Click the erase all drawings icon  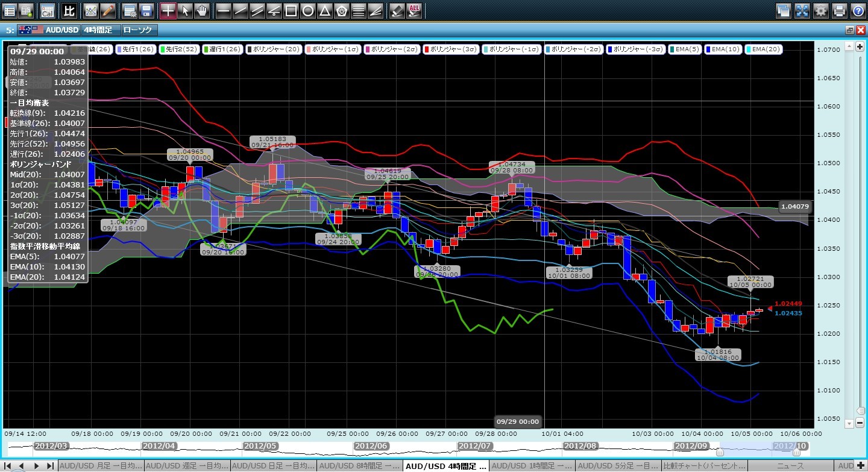pos(414,10)
